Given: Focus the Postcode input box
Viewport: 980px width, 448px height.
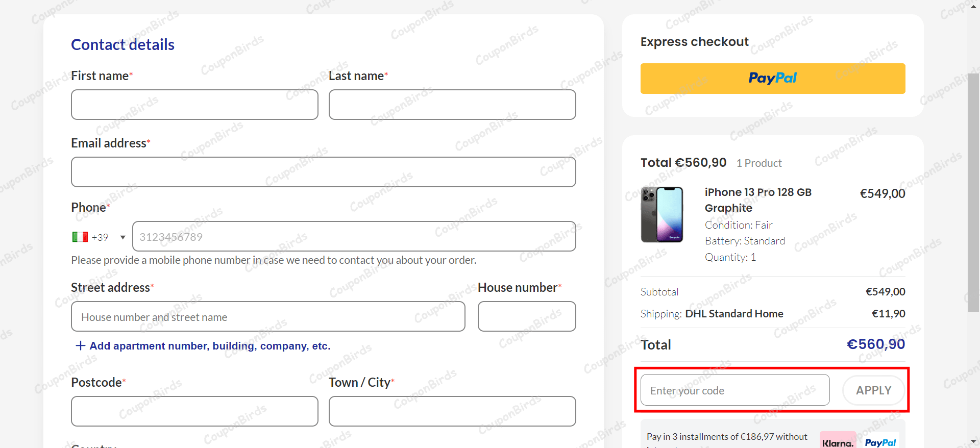Looking at the screenshot, I should [194, 411].
